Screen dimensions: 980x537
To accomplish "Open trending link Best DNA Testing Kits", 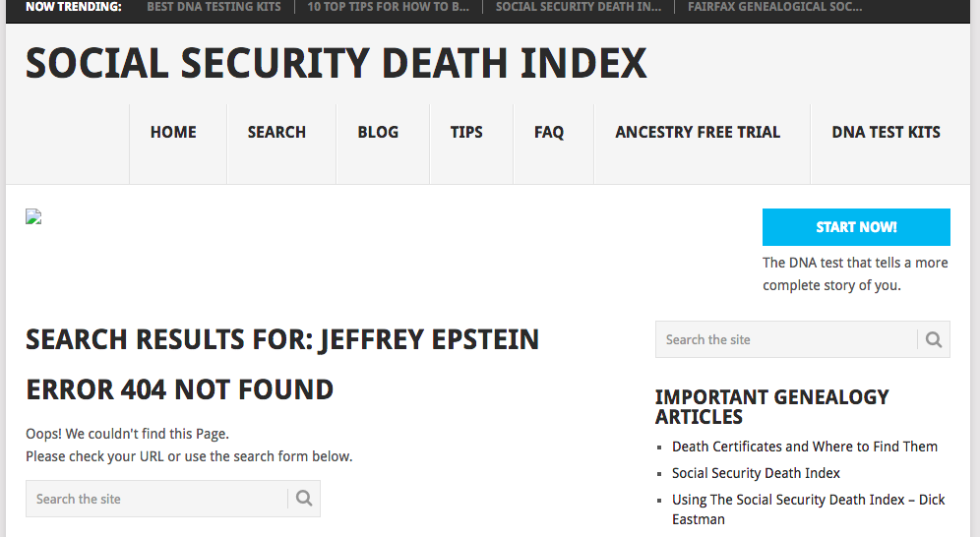I will 214,7.
